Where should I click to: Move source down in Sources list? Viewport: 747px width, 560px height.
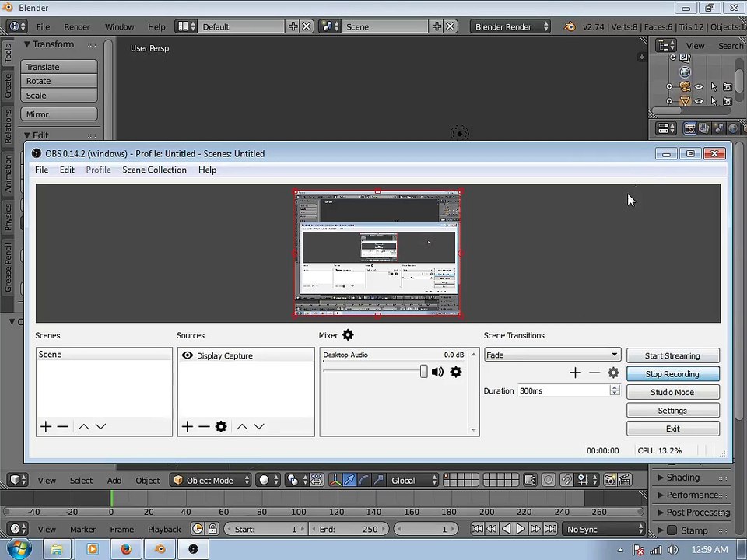258,427
